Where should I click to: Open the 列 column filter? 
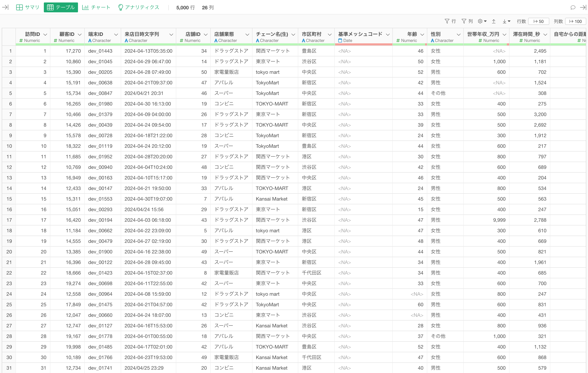point(467,21)
